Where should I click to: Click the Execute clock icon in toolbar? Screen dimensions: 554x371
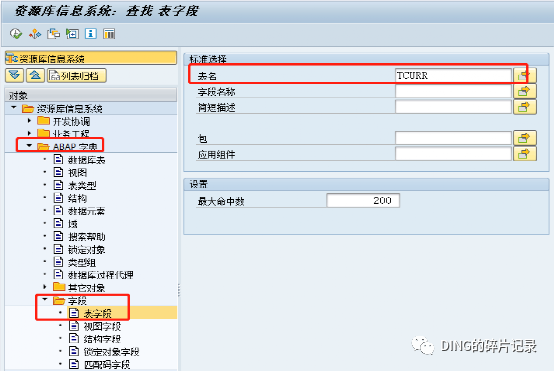(16, 34)
